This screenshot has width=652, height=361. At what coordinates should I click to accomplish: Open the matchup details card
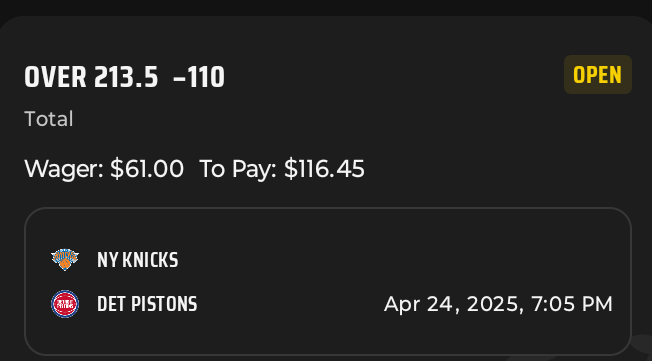[328, 282]
